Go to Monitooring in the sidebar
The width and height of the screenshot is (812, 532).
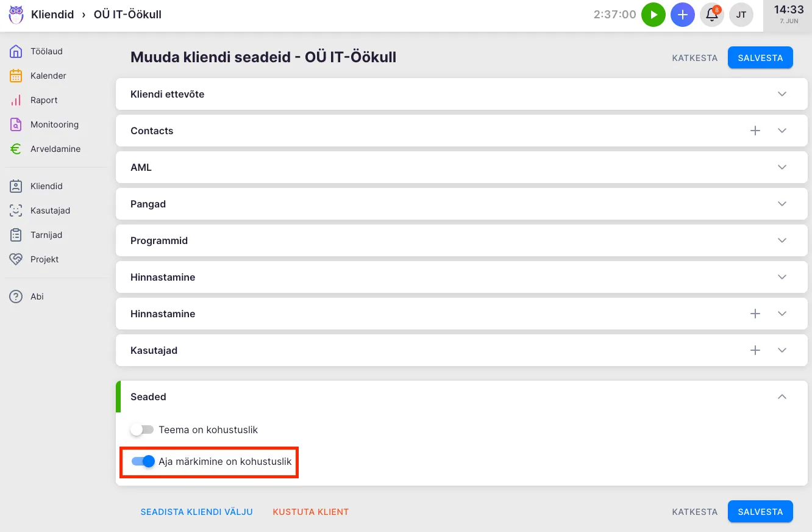54,124
